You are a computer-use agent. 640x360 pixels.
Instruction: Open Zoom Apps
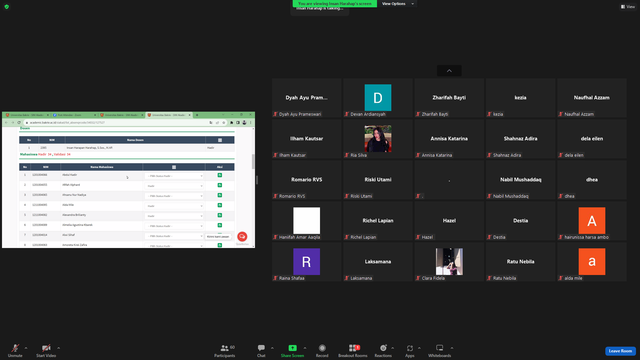coord(409,350)
